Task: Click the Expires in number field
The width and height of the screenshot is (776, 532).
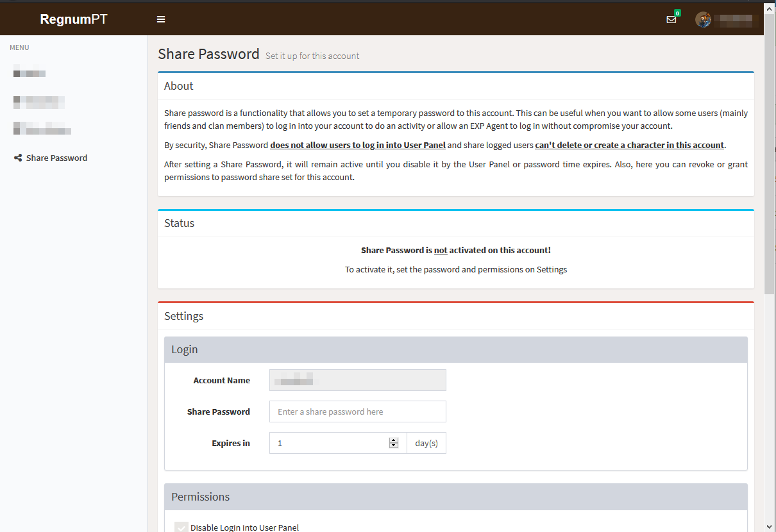Action: pyautogui.click(x=338, y=443)
